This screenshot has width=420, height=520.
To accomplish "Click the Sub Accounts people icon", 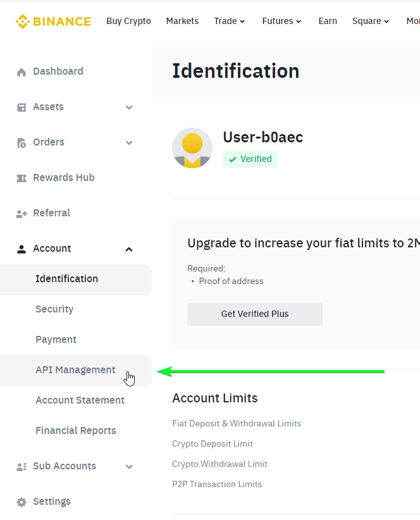I will click(x=22, y=467).
